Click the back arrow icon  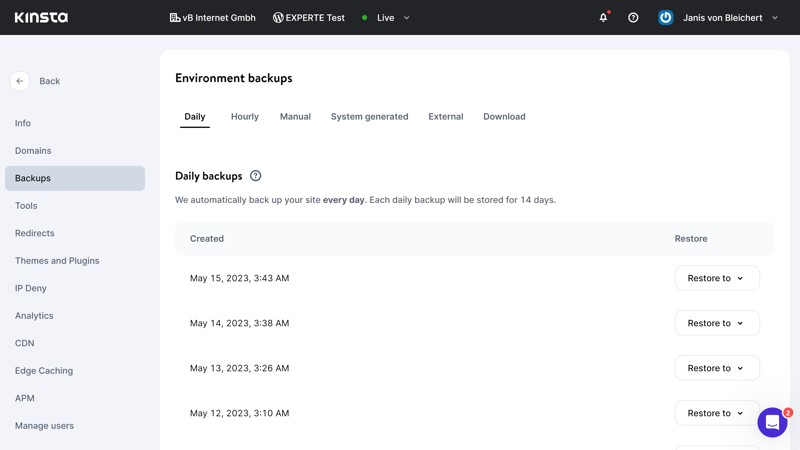coord(20,81)
